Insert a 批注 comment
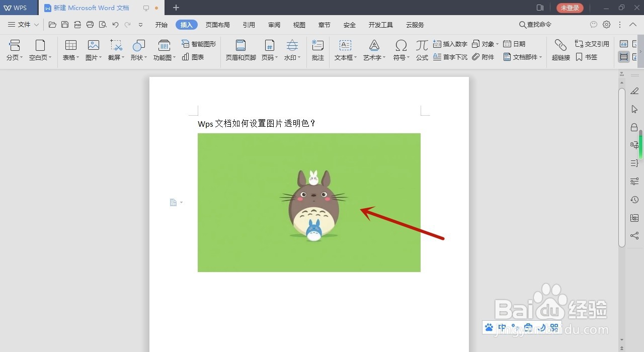 (318, 50)
